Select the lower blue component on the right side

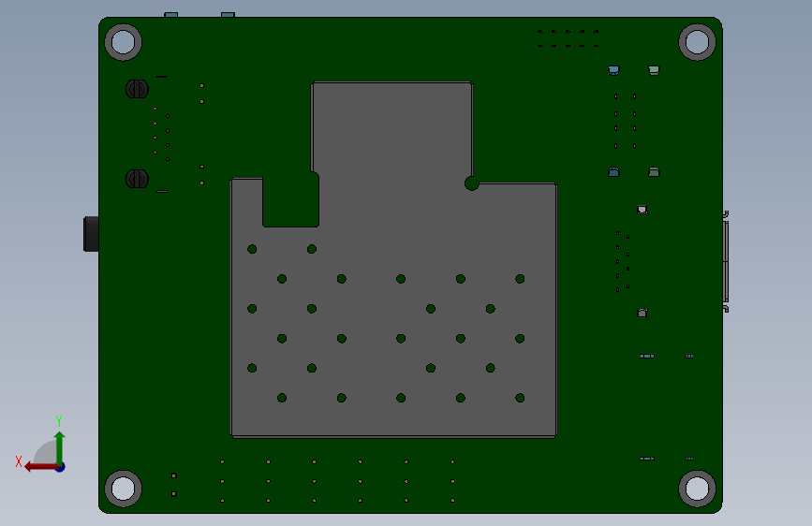[x=613, y=172]
